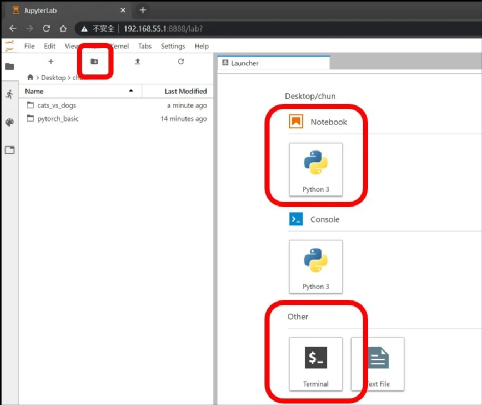
Task: Click the Console section header icon
Action: tap(296, 219)
